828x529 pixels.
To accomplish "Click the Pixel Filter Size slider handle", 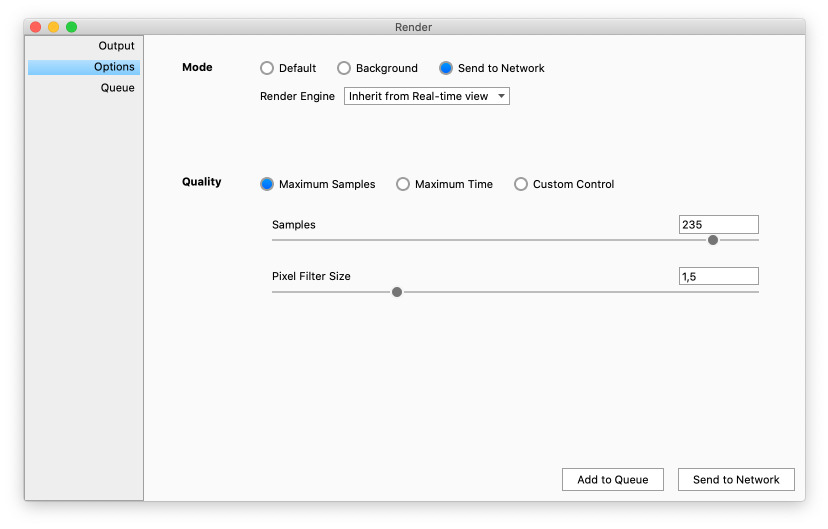I will 397,292.
